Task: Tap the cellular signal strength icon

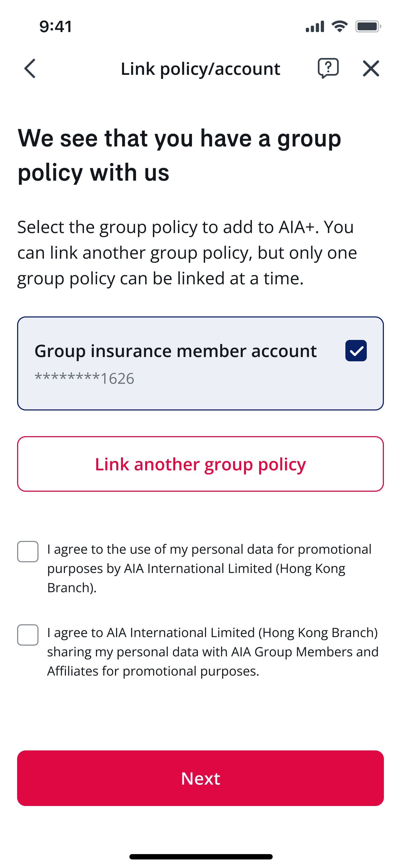Action: 315,26
